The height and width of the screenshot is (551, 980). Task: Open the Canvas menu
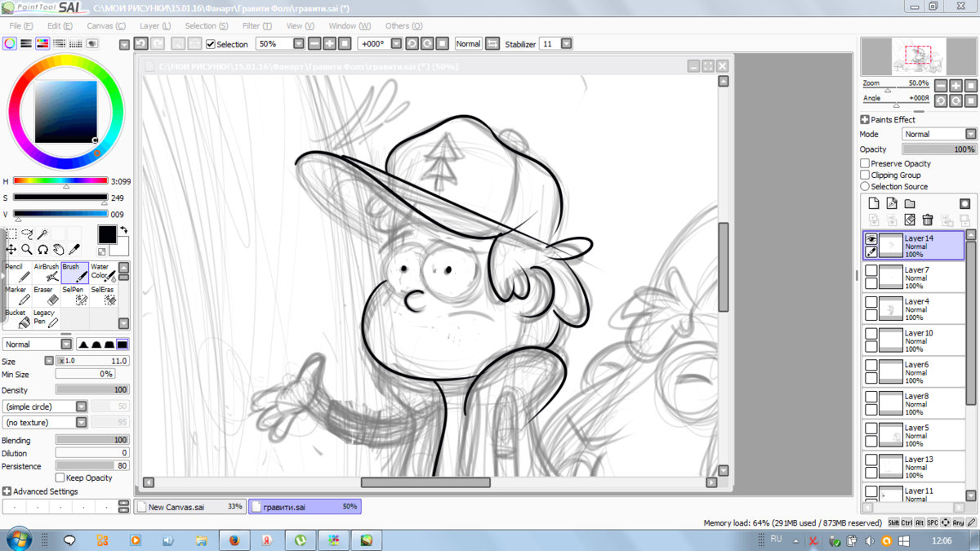106,26
